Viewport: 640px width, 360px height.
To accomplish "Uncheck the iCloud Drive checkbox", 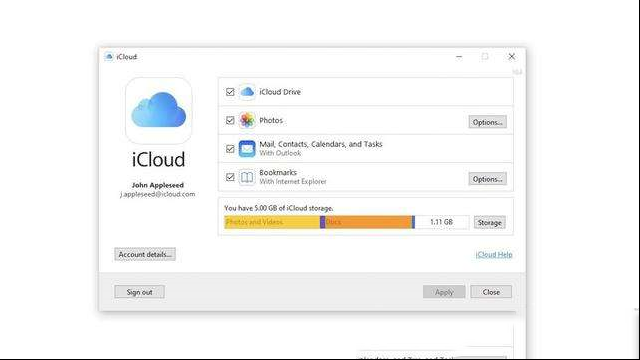I will click(230, 92).
